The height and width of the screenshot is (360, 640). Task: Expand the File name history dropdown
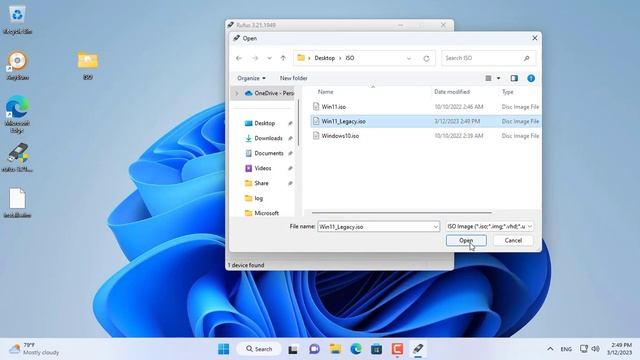coord(436,227)
